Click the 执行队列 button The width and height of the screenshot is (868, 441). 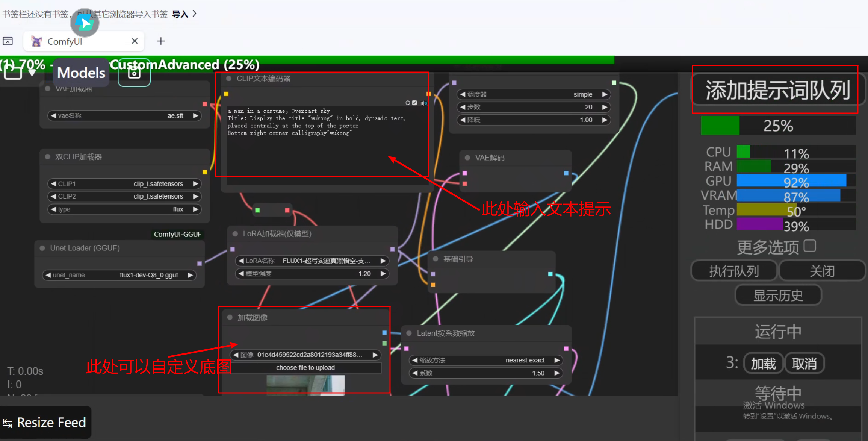click(734, 271)
